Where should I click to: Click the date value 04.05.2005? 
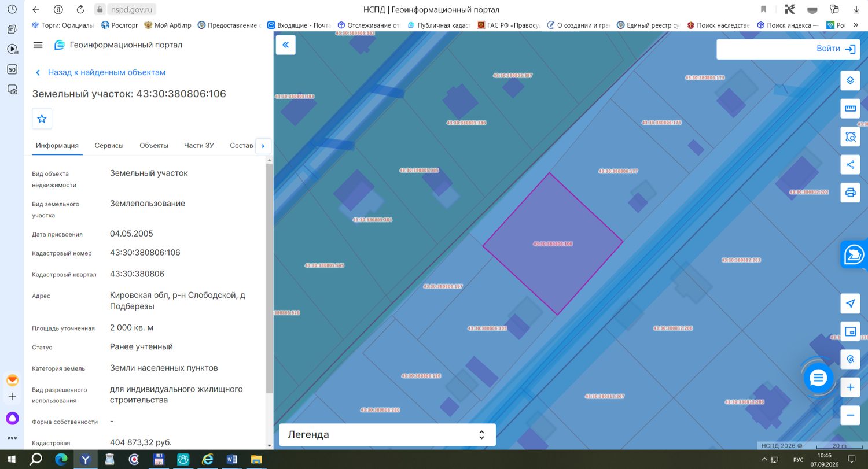131,234
